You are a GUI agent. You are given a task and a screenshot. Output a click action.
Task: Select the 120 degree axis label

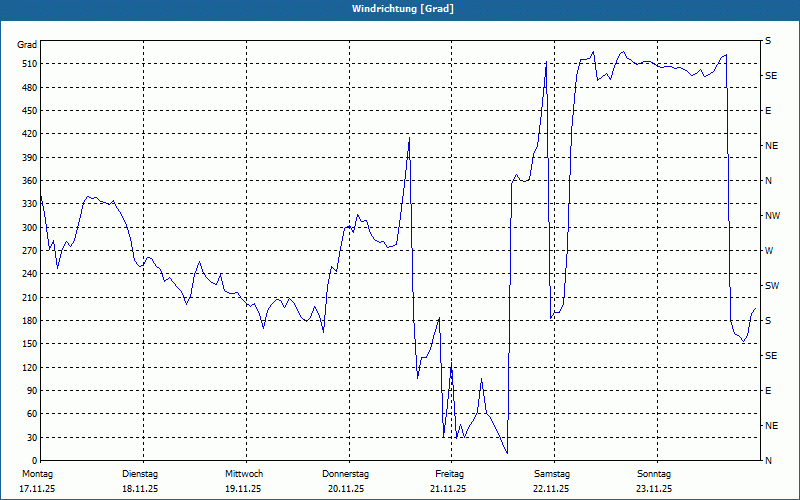pos(30,367)
